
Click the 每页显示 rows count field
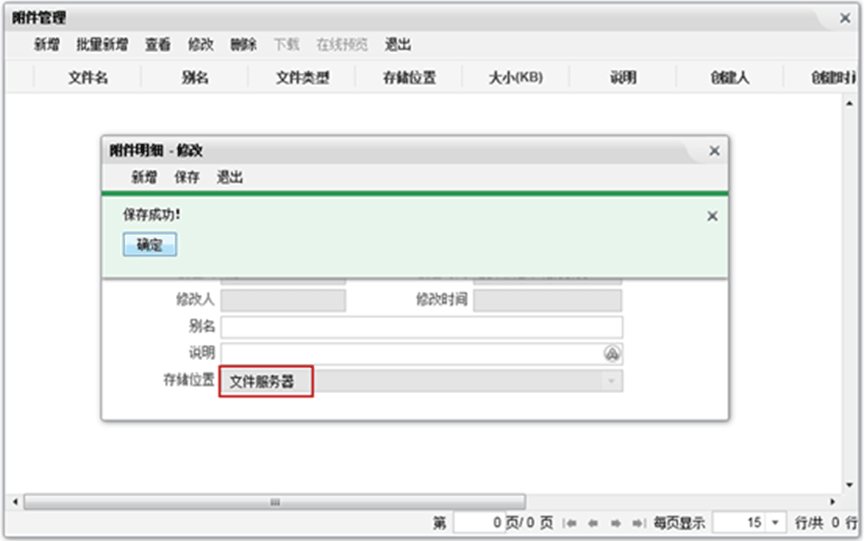click(738, 522)
